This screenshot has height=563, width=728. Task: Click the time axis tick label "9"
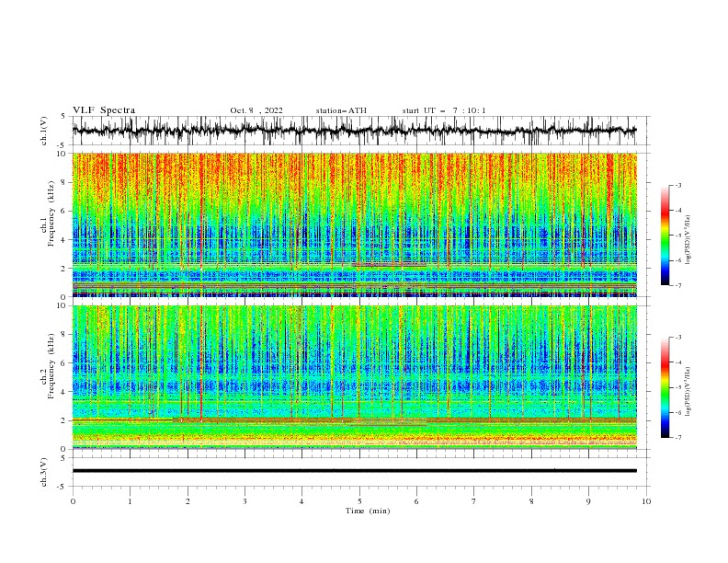coord(588,501)
